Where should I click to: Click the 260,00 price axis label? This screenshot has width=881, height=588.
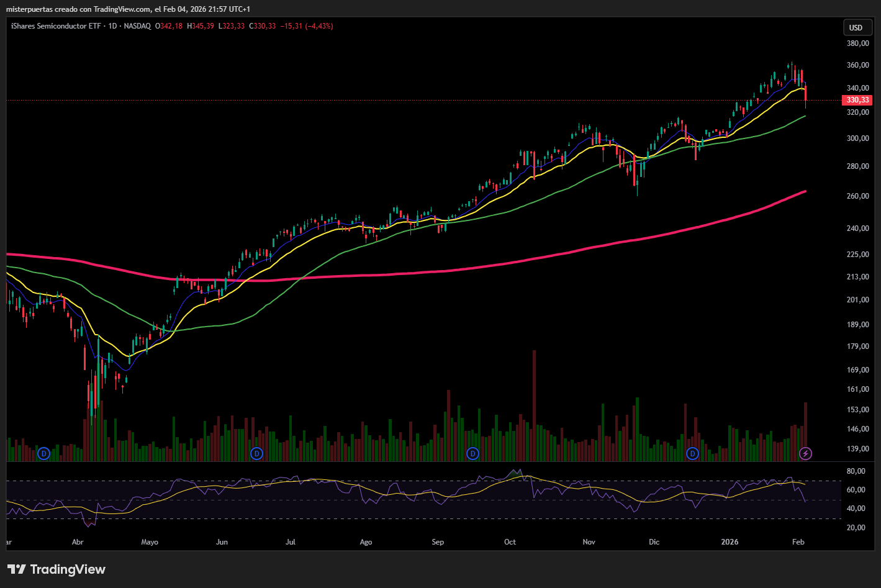click(x=857, y=196)
